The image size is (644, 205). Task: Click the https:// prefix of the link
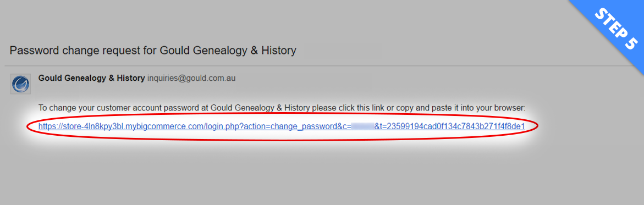pos(49,126)
